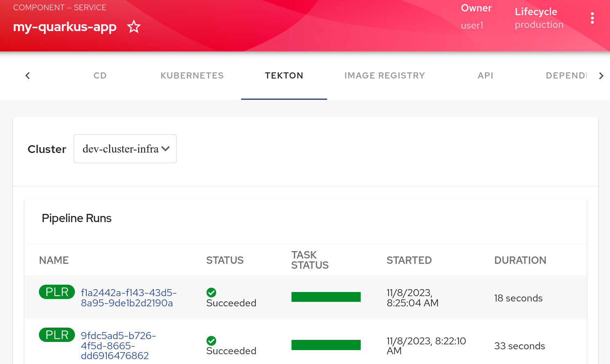Click the DURATION column header

coord(520,260)
